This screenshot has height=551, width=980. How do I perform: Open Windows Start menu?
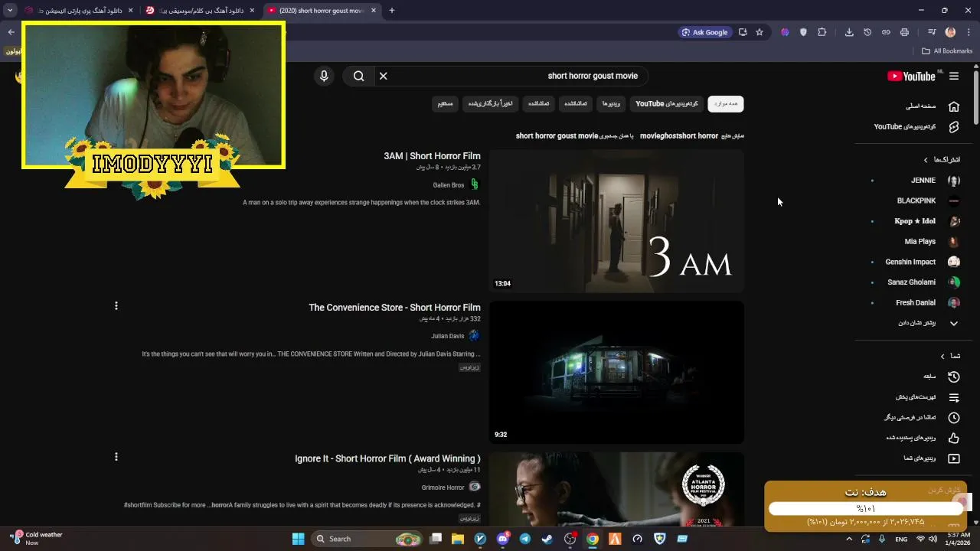[299, 539]
